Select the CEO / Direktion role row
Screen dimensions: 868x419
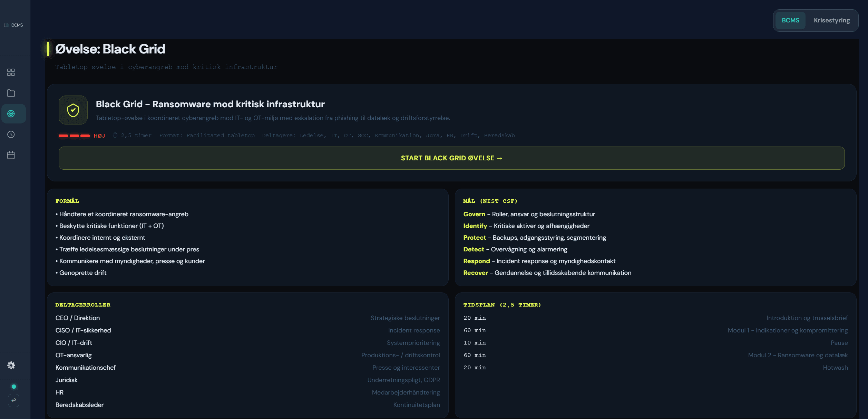[x=78, y=318]
